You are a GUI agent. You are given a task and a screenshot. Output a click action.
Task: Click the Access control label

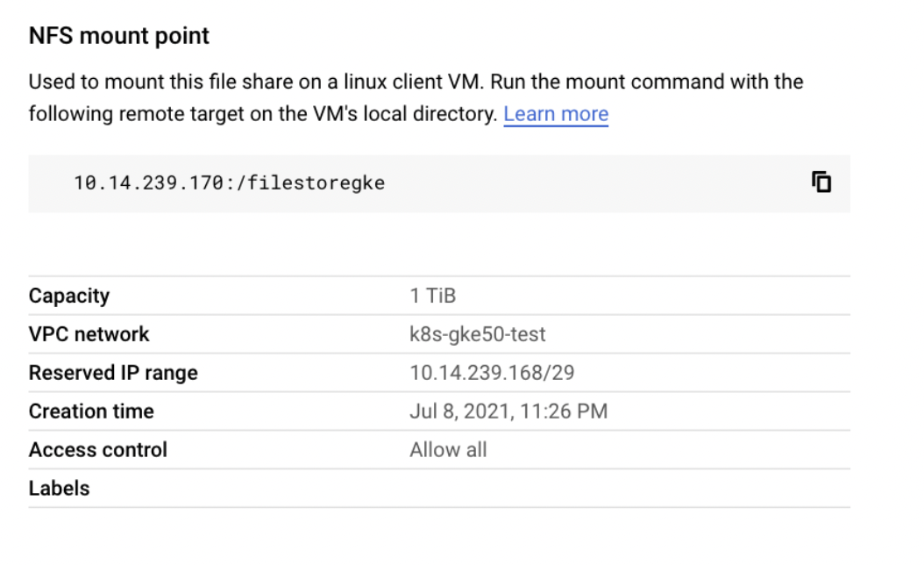(x=98, y=450)
